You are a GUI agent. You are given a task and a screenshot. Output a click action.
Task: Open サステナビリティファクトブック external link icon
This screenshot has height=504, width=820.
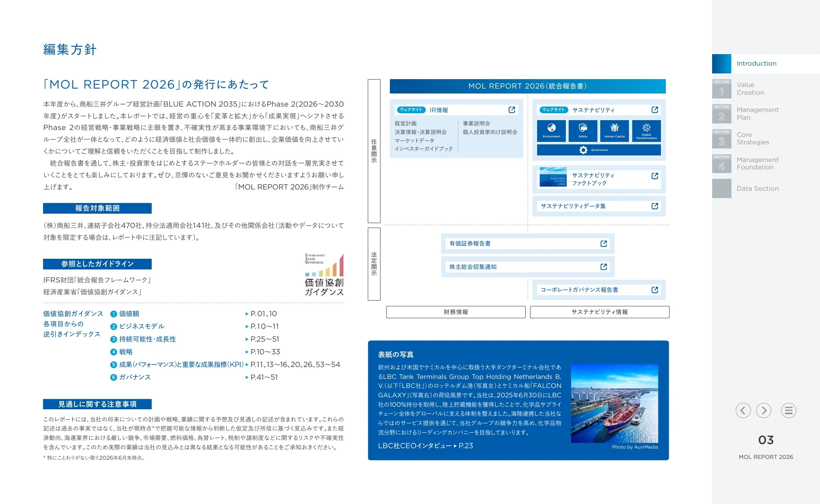(655, 176)
